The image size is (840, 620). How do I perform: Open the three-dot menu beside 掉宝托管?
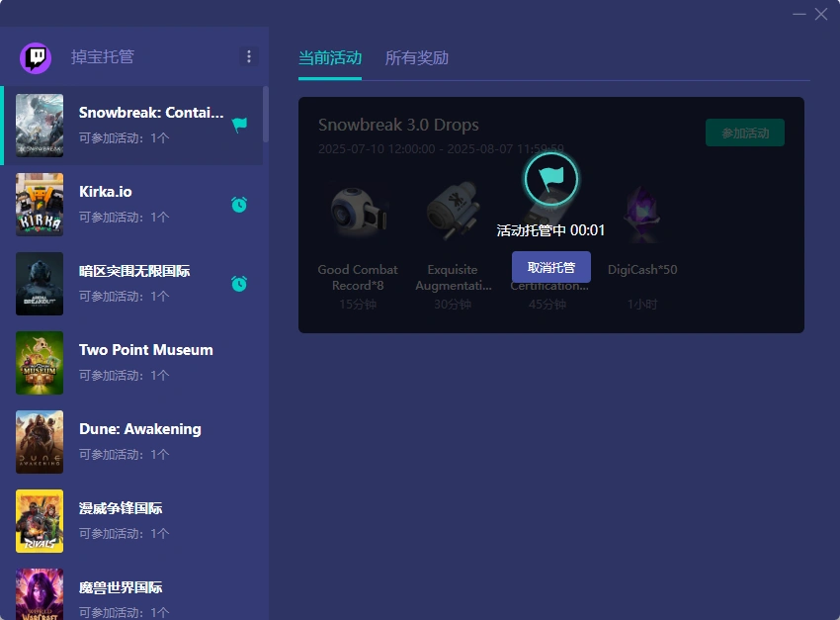point(249,56)
